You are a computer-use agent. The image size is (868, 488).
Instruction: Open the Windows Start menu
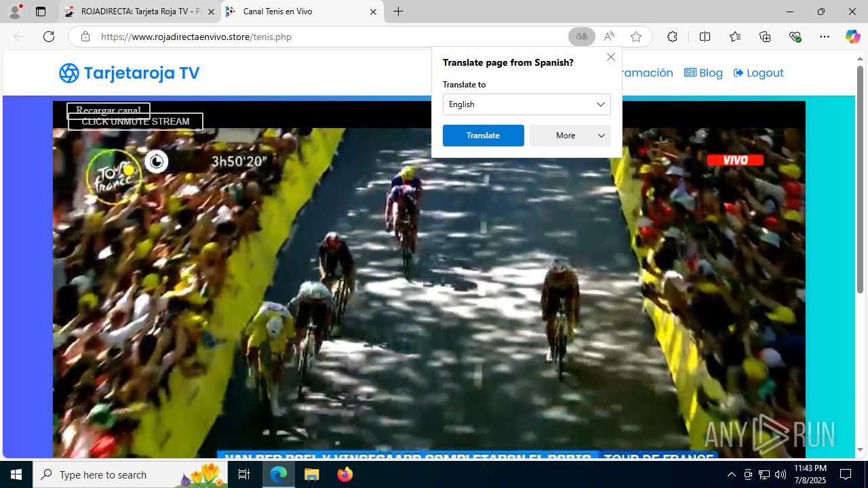pos(16,474)
